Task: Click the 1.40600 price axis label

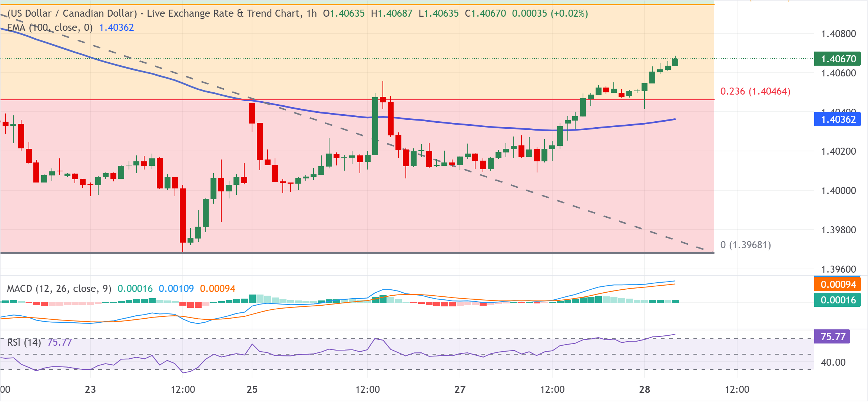Action: point(839,73)
